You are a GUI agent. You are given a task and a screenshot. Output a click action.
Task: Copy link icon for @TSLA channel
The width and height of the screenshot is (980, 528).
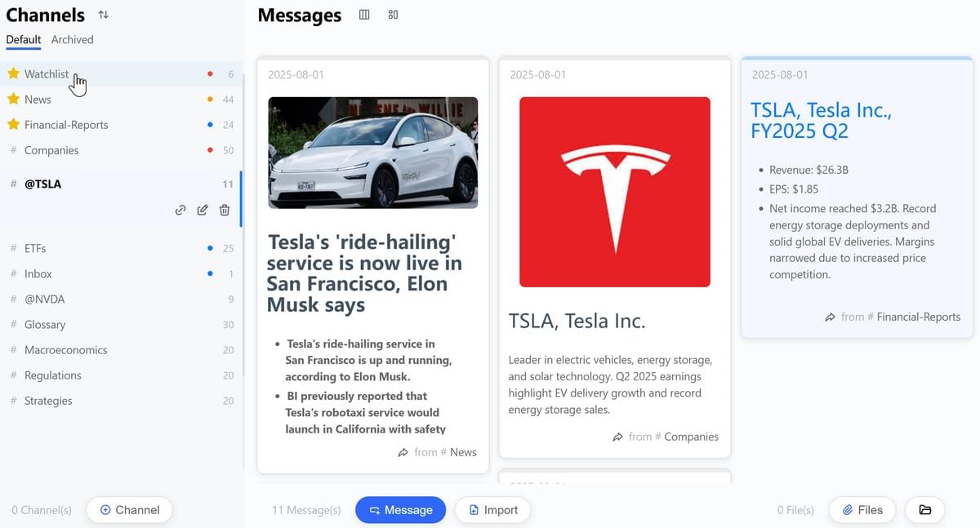click(180, 210)
